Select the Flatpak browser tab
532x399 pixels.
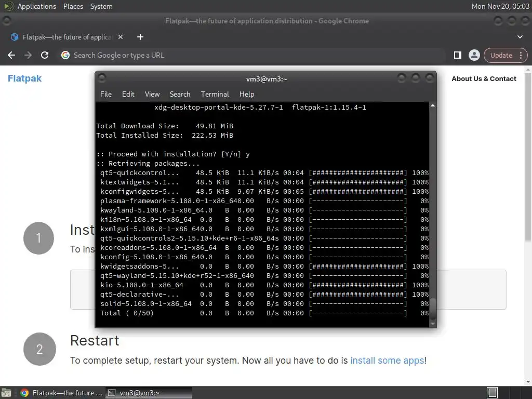66,37
